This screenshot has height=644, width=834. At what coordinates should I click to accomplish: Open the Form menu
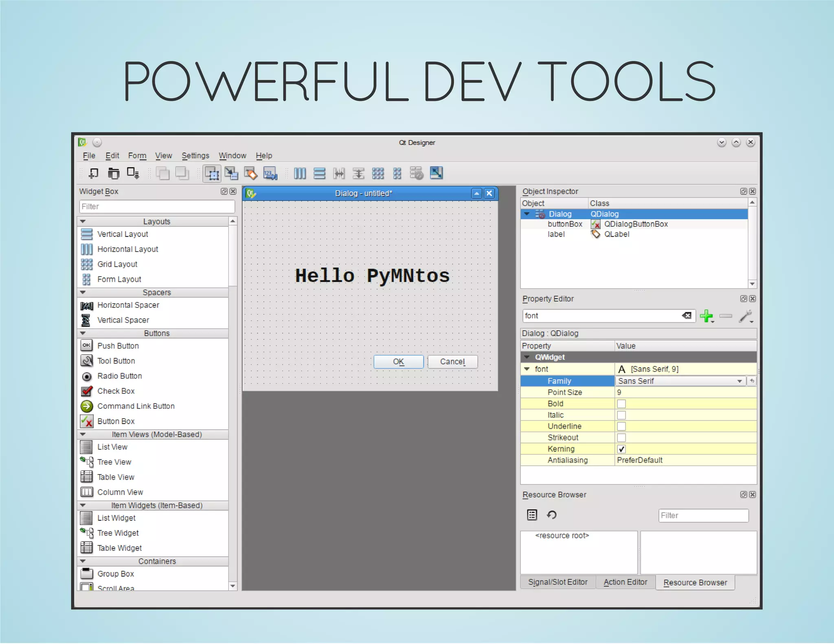(x=137, y=156)
